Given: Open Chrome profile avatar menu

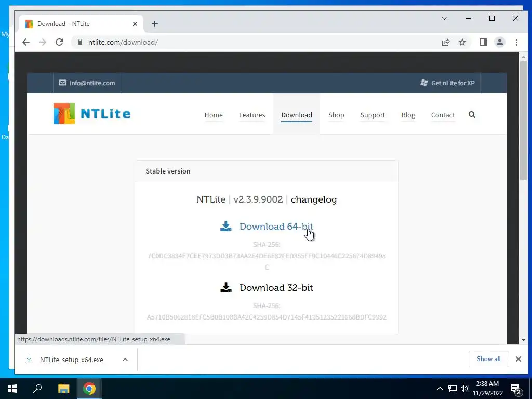Looking at the screenshot, I should 499,42.
